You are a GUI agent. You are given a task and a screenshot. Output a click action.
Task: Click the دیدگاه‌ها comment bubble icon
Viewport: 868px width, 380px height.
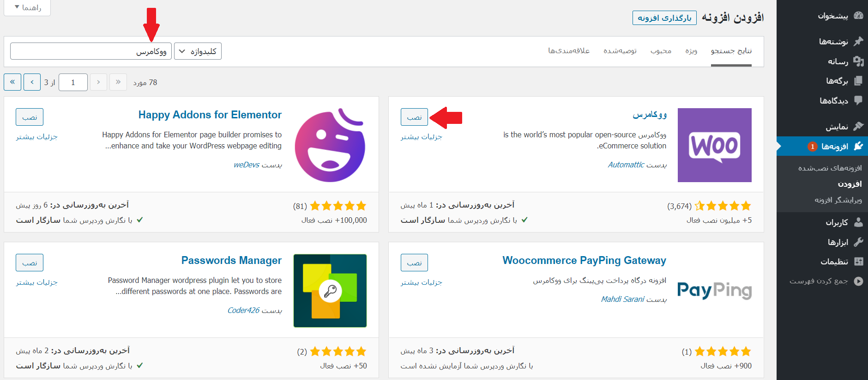858,100
